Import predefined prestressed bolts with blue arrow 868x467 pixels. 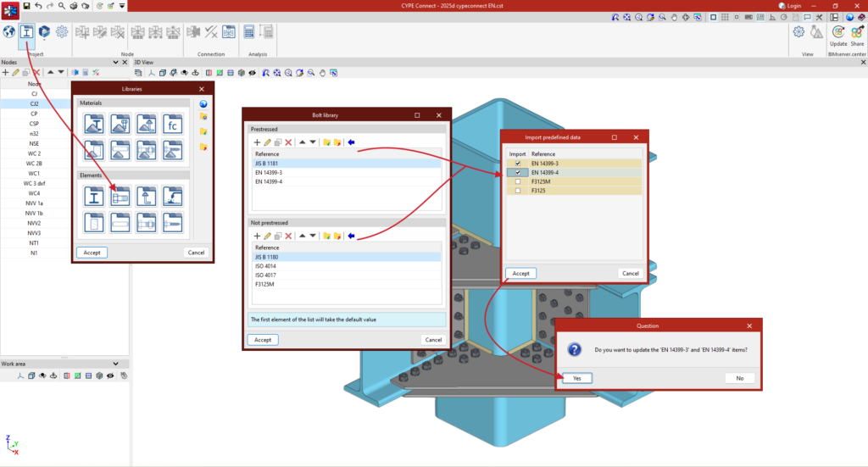click(x=351, y=142)
